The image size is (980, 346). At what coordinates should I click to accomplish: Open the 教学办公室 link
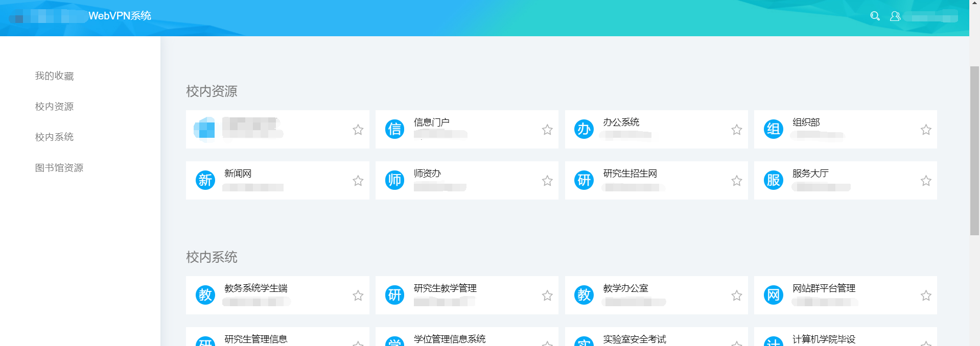[625, 288]
